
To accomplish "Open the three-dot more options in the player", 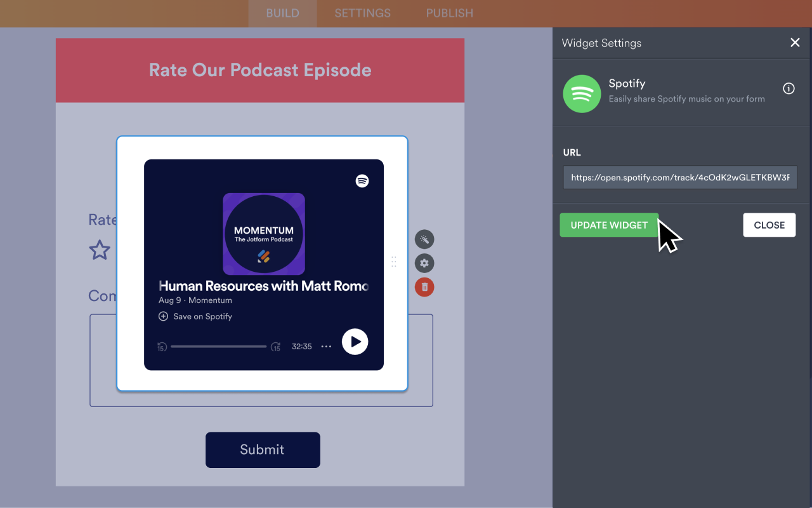I will coord(326,347).
